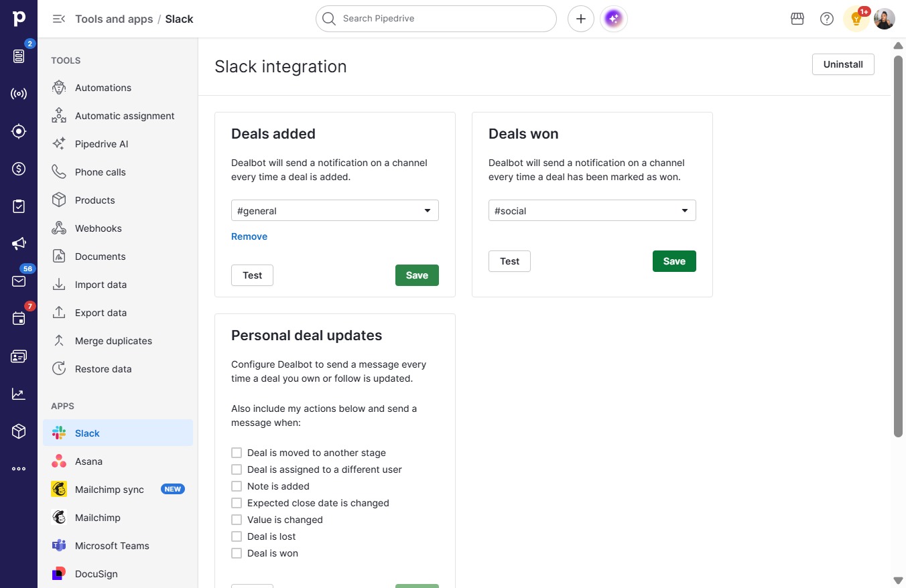
Task: Open the Mailchimp sync app
Action: (118, 490)
